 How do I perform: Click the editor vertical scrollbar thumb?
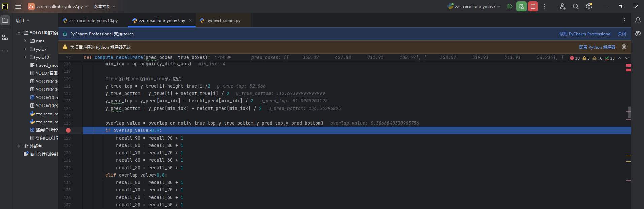pos(629,112)
